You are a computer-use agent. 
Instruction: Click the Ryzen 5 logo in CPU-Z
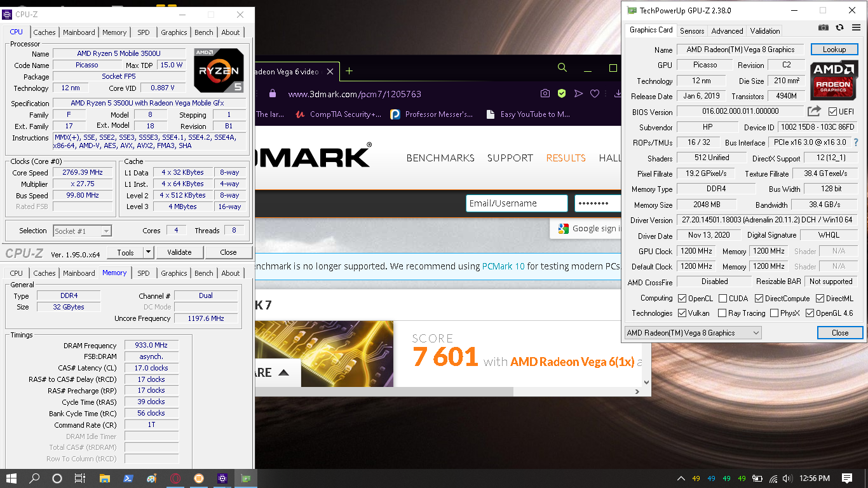(219, 70)
